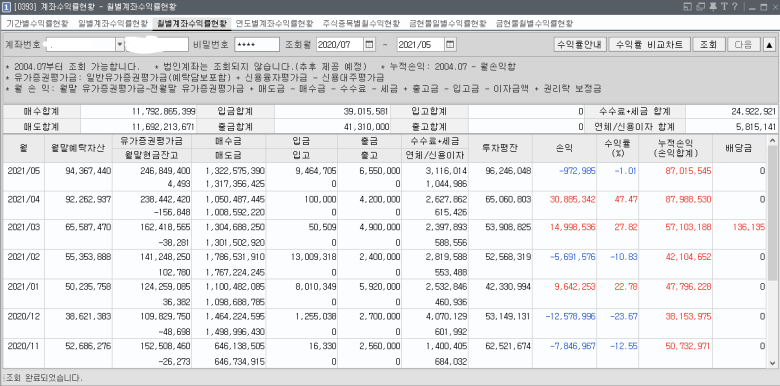Screen dimensions: 780x386
Task: Click dividend value 136,135 in 2021/03 row
Action: (x=749, y=227)
